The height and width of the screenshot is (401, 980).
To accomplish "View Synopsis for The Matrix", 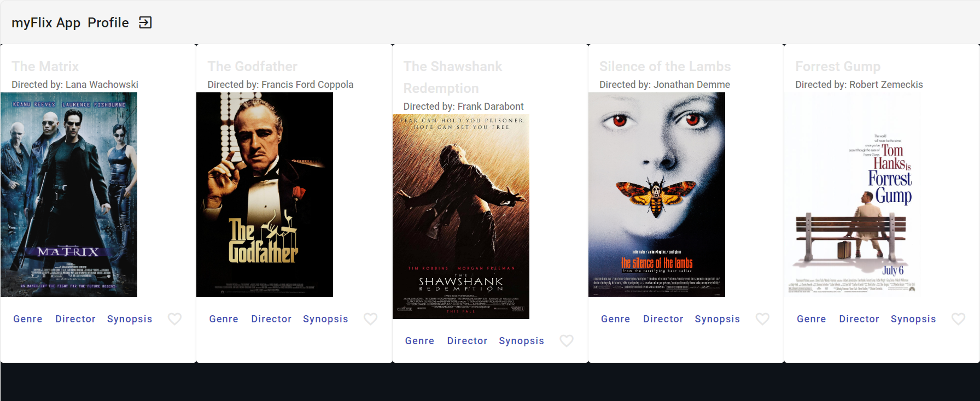I will tap(130, 319).
